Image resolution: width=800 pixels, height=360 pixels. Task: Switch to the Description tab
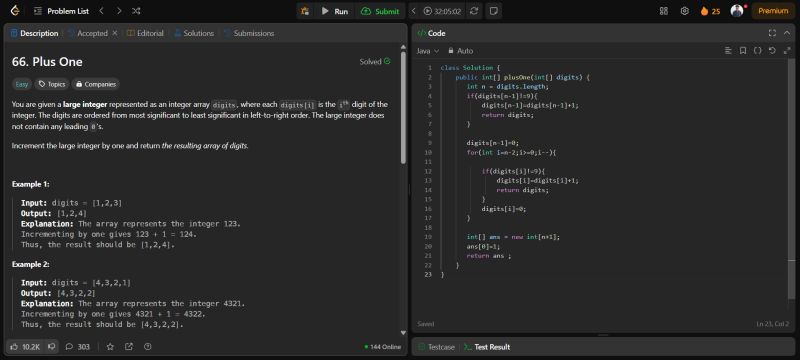[34, 33]
